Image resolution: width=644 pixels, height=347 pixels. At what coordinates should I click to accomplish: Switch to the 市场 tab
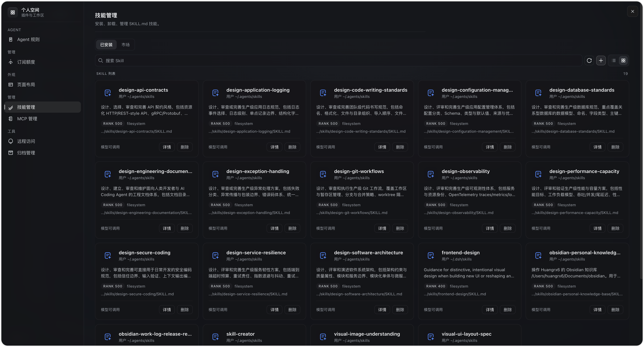tap(125, 45)
